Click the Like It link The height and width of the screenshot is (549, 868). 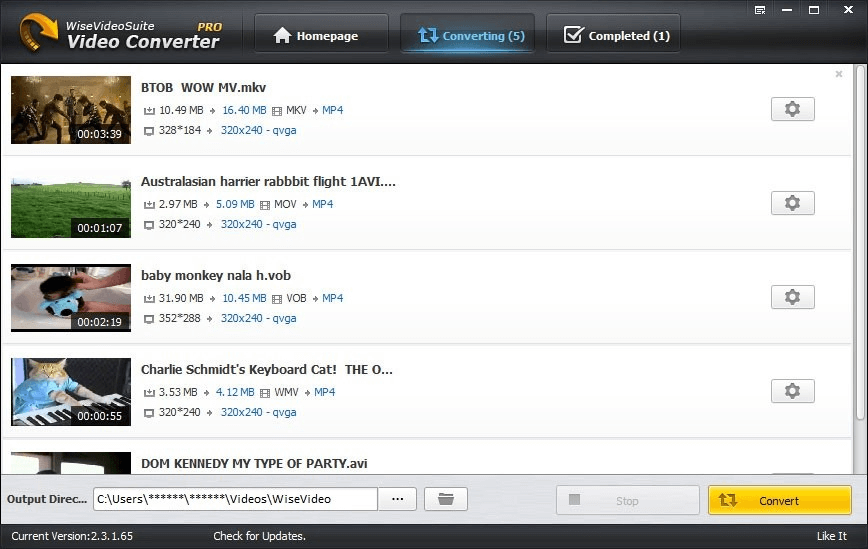pos(831,536)
